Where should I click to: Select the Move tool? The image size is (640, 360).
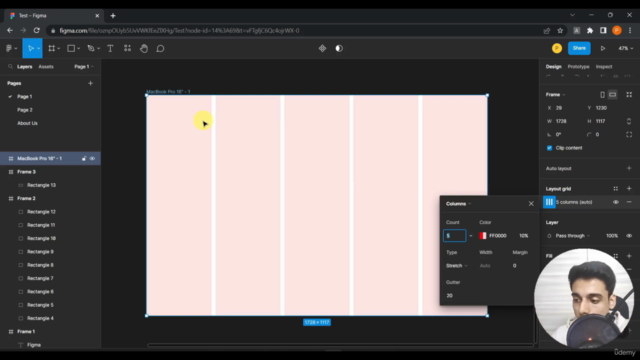coord(31,48)
